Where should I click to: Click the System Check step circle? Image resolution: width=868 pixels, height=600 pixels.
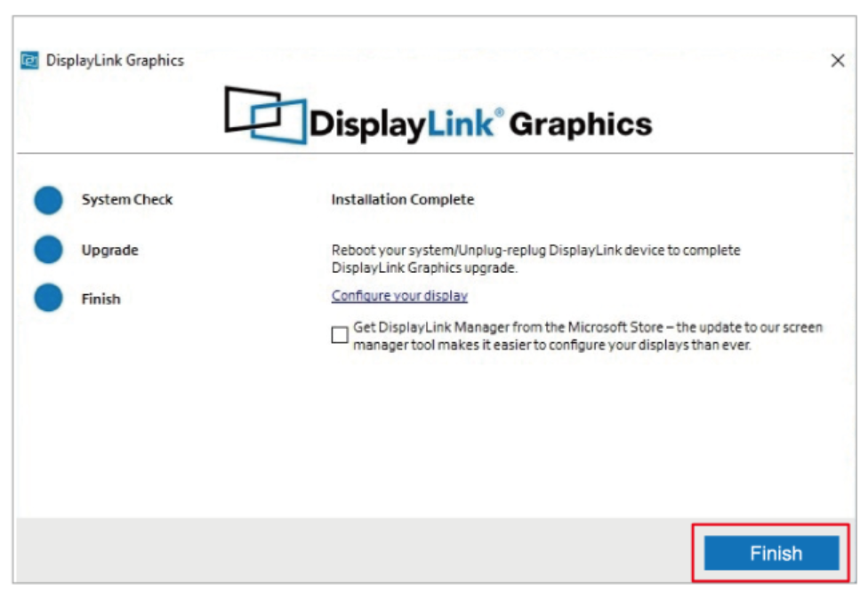[x=48, y=200]
